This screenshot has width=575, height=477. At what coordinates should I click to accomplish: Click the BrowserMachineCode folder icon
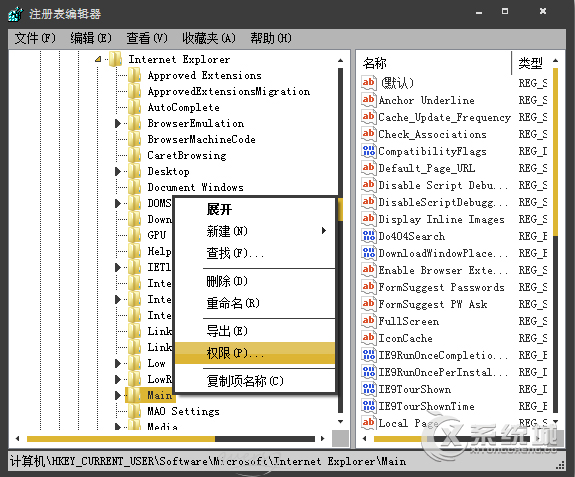[135, 139]
